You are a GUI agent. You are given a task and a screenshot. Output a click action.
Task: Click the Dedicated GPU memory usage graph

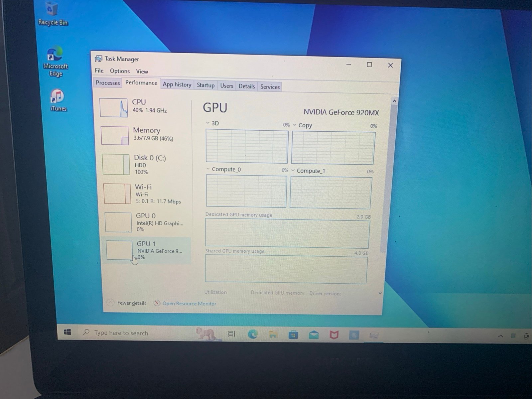tap(287, 233)
